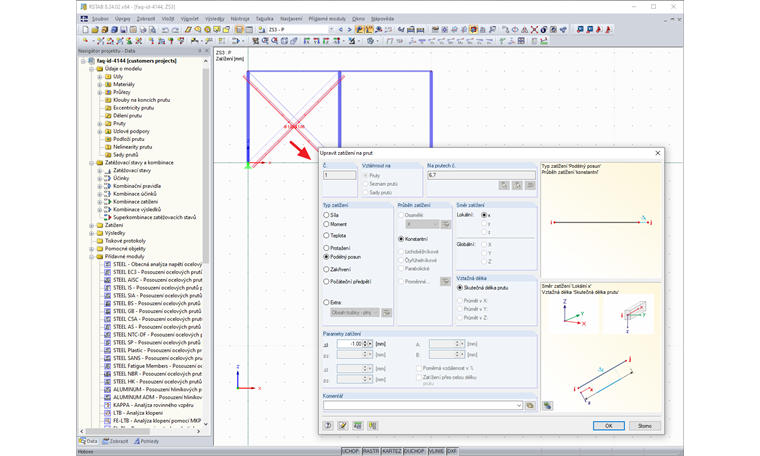
Task: Collapse the Údaje o modelu node
Action: coord(92,69)
